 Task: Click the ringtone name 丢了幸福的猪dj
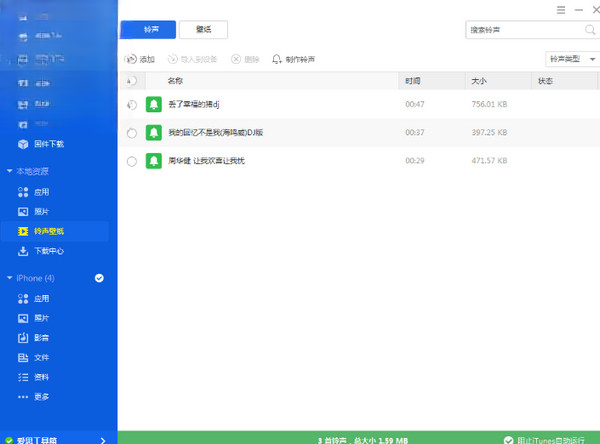click(194, 104)
